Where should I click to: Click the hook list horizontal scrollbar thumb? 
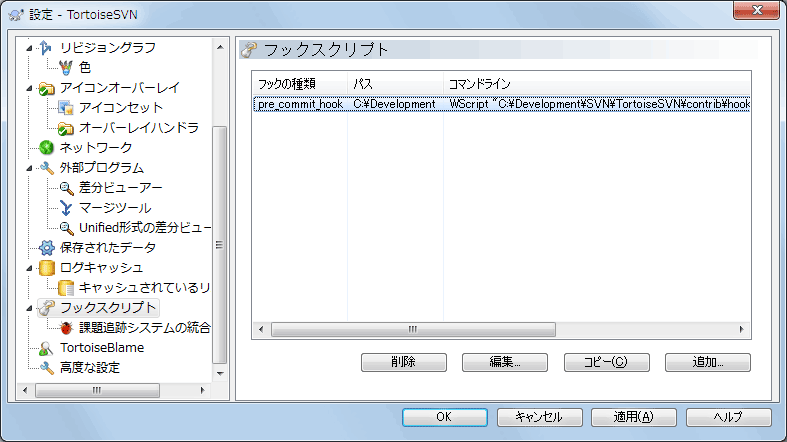413,330
